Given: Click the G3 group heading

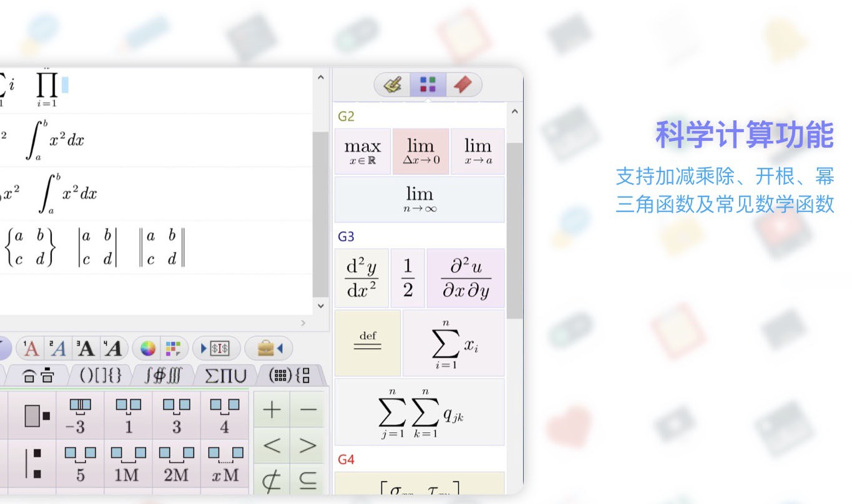Looking at the screenshot, I should coord(346,236).
